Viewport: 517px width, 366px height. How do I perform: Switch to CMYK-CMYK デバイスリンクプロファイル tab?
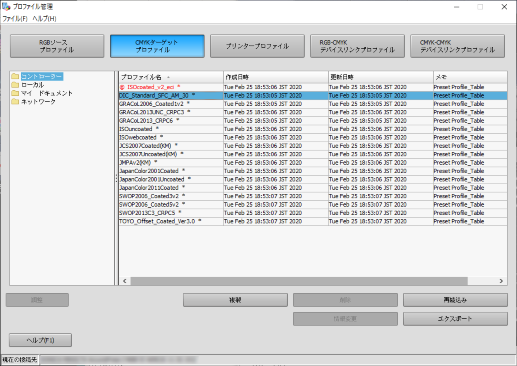tap(457, 46)
